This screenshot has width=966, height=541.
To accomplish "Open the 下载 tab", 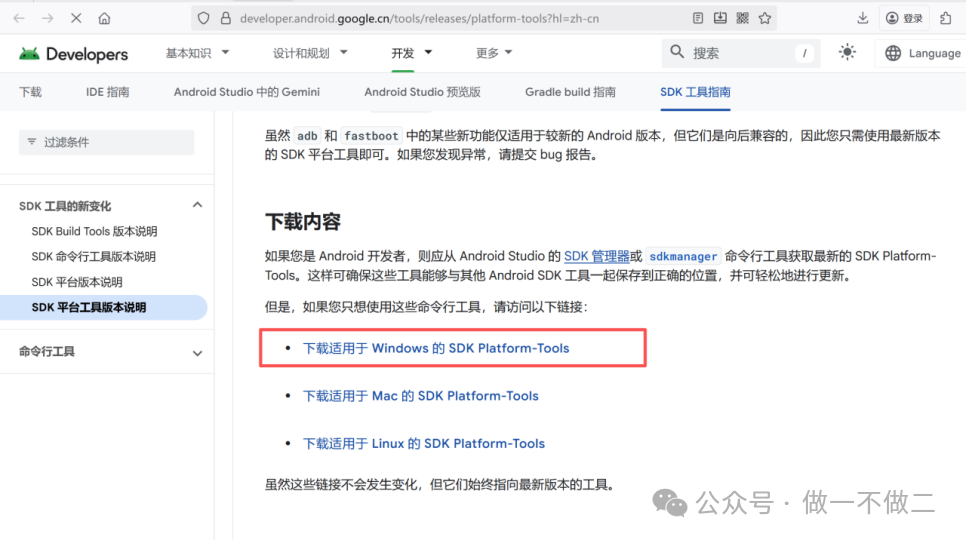I will coord(30,92).
